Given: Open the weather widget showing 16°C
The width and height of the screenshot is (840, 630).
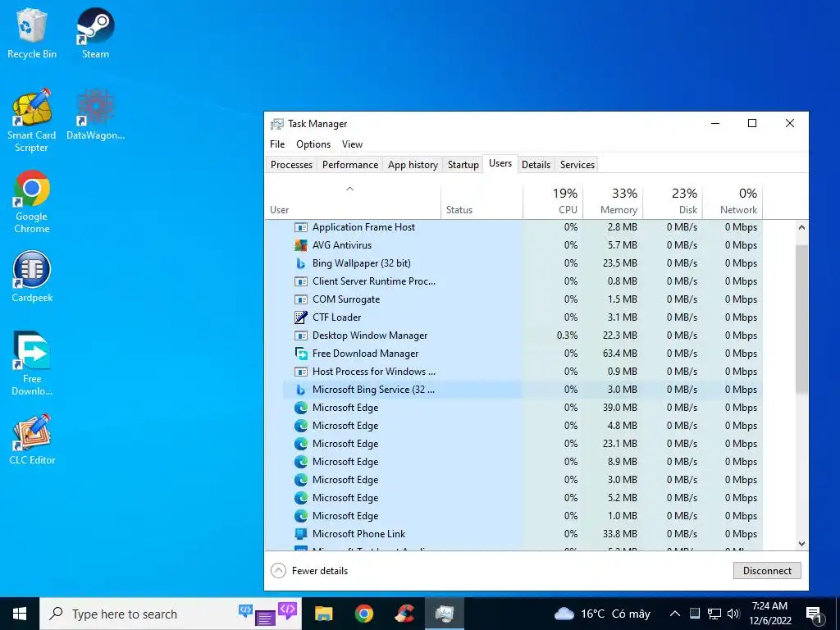Looking at the screenshot, I should click(602, 614).
